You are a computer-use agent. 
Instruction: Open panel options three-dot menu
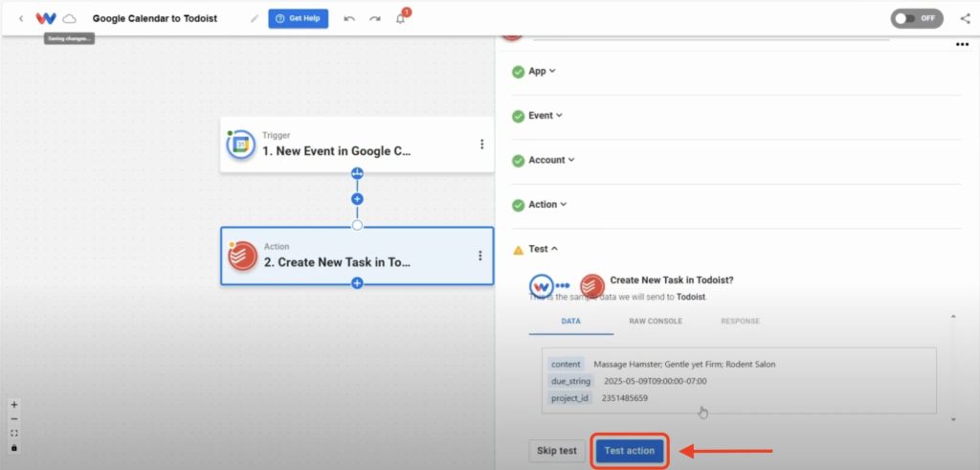(x=963, y=44)
